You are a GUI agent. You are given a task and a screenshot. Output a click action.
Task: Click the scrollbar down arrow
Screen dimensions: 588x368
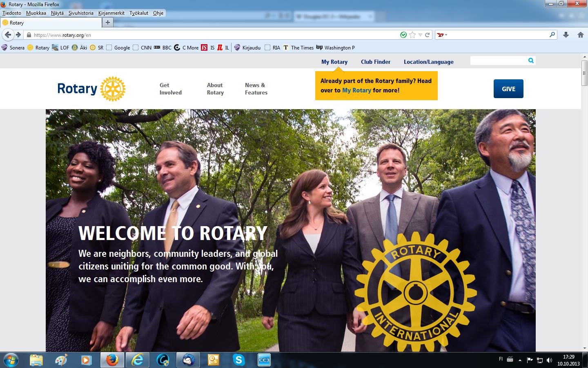click(585, 348)
